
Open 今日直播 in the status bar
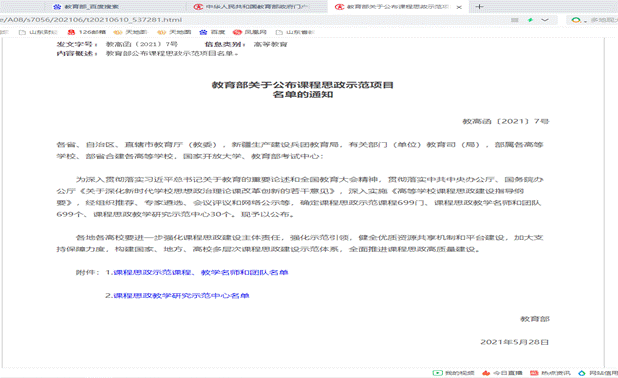pos(502,373)
